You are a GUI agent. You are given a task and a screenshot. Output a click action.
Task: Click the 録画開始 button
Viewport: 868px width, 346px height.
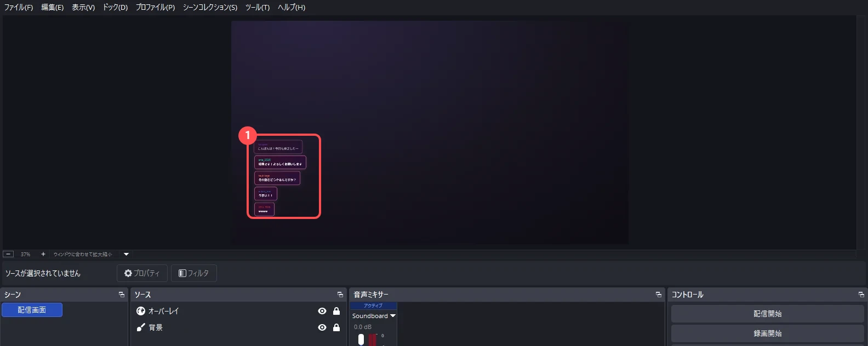pos(767,333)
